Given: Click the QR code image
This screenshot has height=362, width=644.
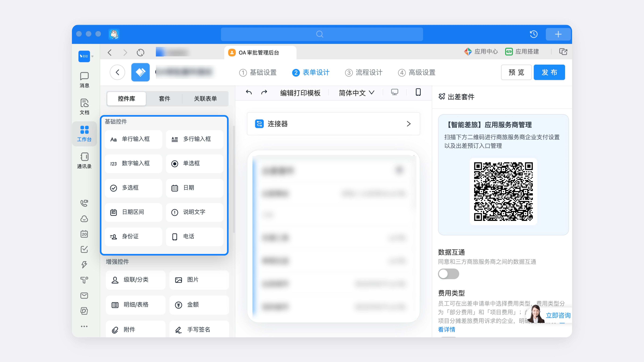Looking at the screenshot, I should [503, 191].
